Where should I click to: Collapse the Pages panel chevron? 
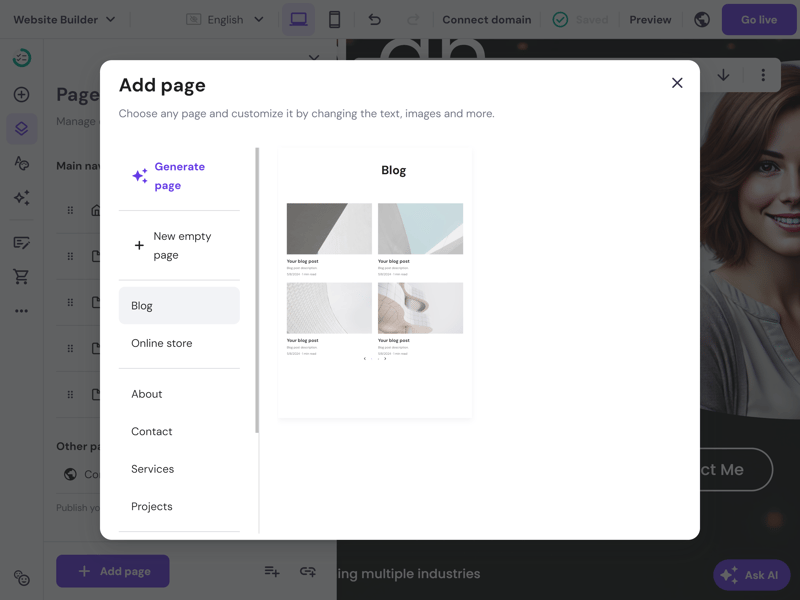pos(314,57)
